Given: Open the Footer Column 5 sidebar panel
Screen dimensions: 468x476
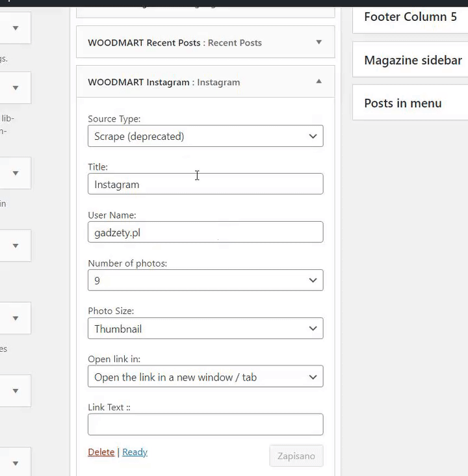Looking at the screenshot, I should [x=410, y=17].
